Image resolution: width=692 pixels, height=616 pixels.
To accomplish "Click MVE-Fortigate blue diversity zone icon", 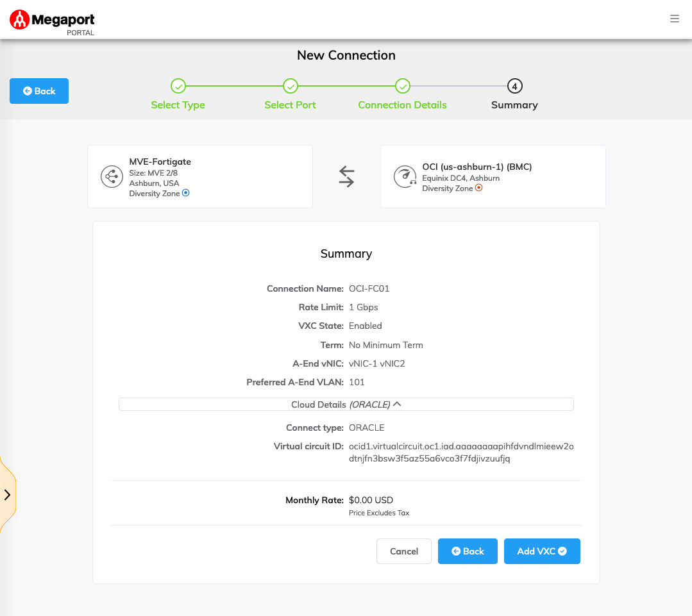I will coord(186,193).
